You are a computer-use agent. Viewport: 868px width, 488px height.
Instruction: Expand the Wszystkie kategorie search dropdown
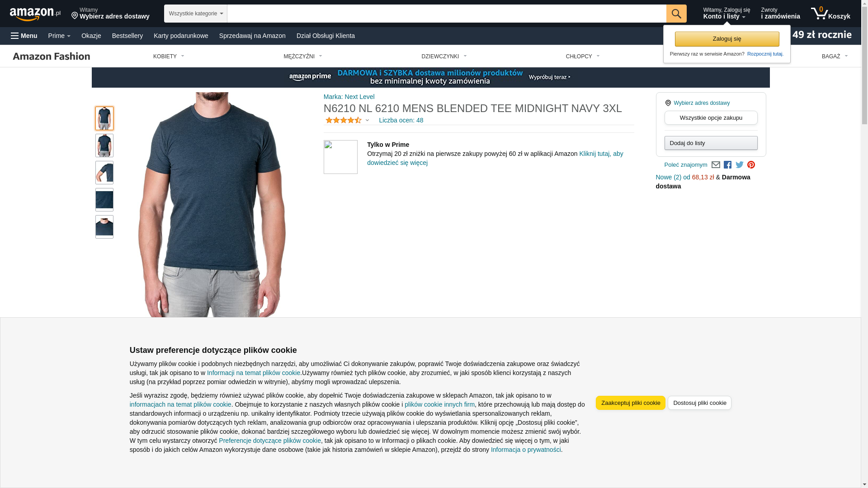click(x=195, y=14)
